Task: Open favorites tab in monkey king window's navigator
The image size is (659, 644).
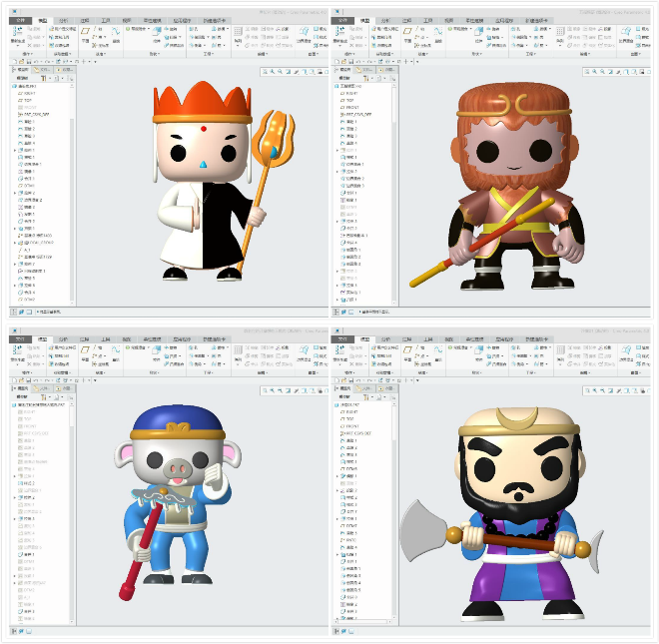Action: [x=387, y=69]
